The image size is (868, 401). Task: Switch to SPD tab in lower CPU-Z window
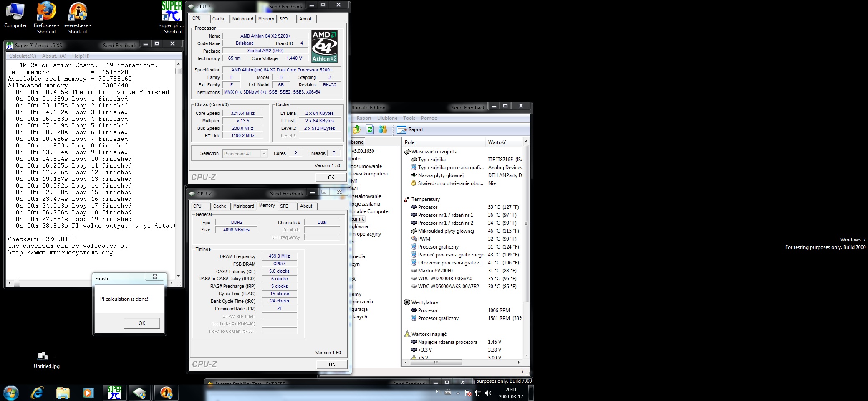coord(284,206)
